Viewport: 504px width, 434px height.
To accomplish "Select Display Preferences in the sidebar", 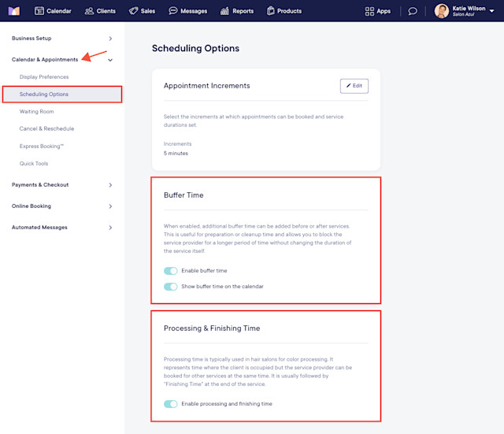I will [44, 77].
